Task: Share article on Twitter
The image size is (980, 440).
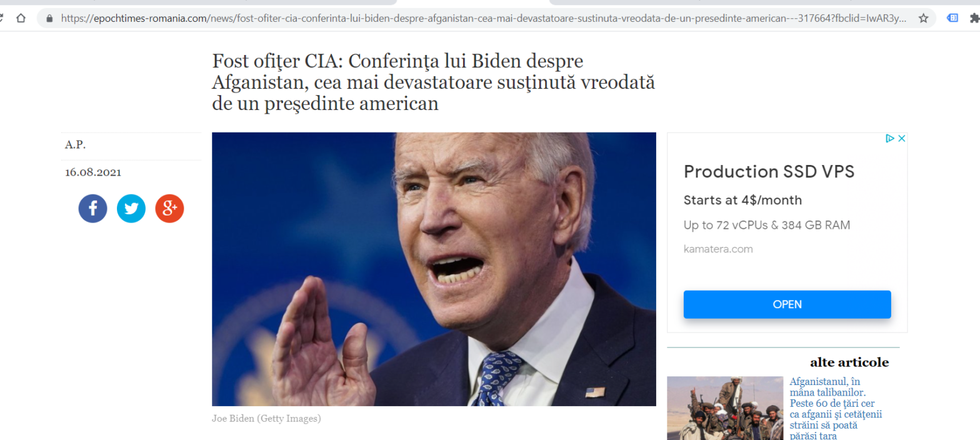Action: 131,209
